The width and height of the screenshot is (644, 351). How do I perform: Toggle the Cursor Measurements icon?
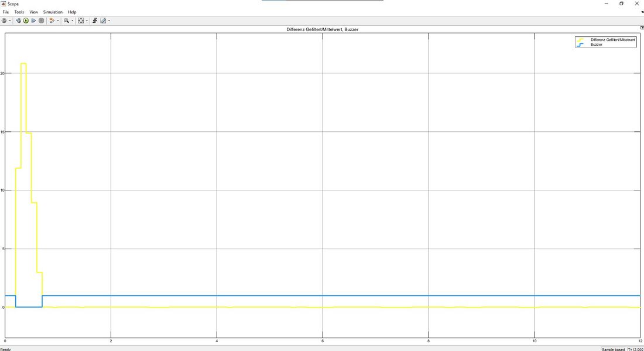click(103, 21)
